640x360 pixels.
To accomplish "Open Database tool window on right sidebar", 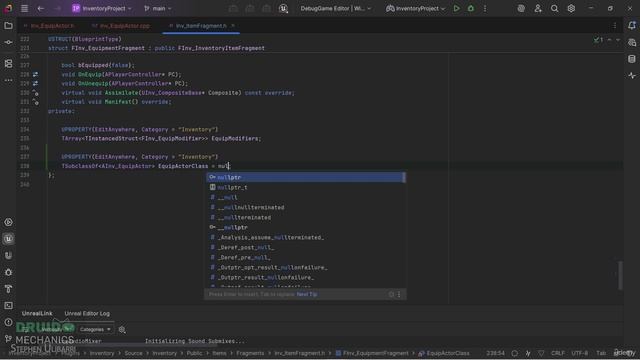I will tap(632, 59).
